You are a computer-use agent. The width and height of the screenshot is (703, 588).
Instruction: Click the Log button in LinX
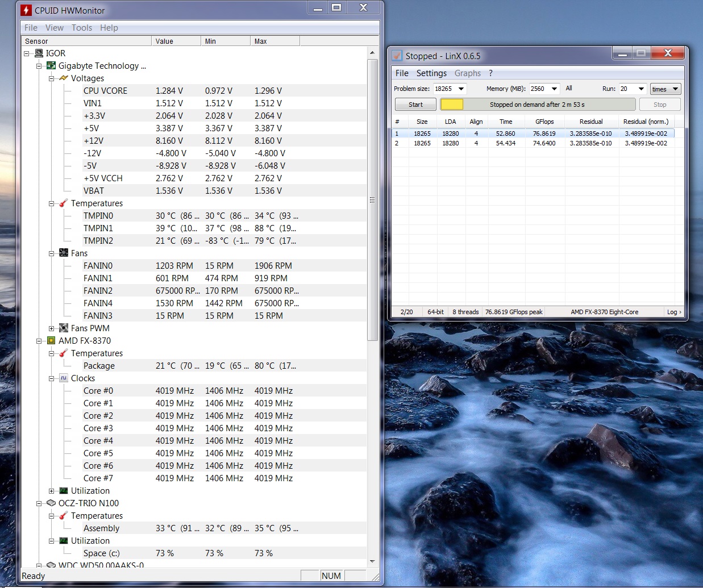coord(673,312)
